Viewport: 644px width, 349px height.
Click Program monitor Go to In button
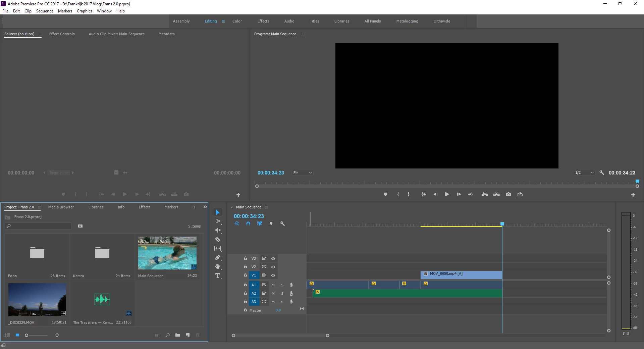pyautogui.click(x=424, y=194)
